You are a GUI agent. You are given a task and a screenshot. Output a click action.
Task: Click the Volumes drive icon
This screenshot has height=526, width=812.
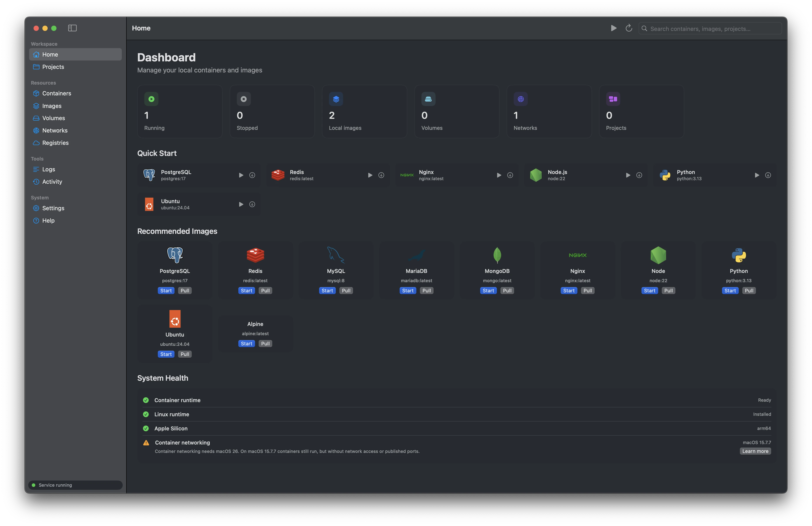click(428, 99)
